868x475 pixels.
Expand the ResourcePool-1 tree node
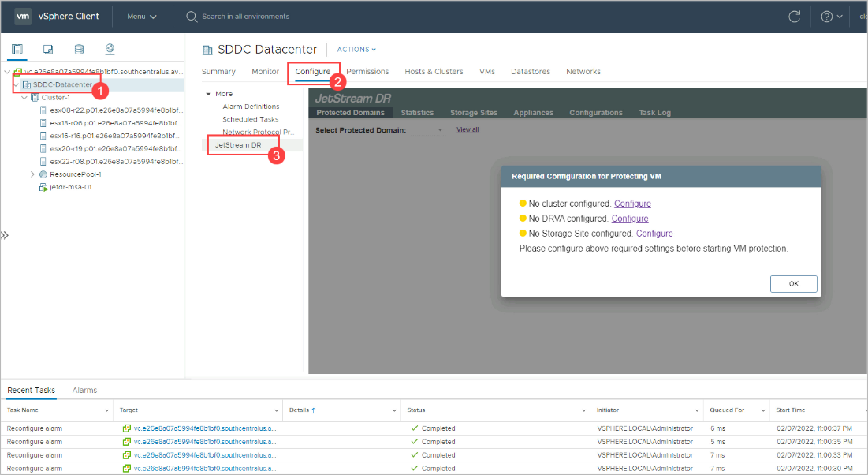click(x=32, y=174)
